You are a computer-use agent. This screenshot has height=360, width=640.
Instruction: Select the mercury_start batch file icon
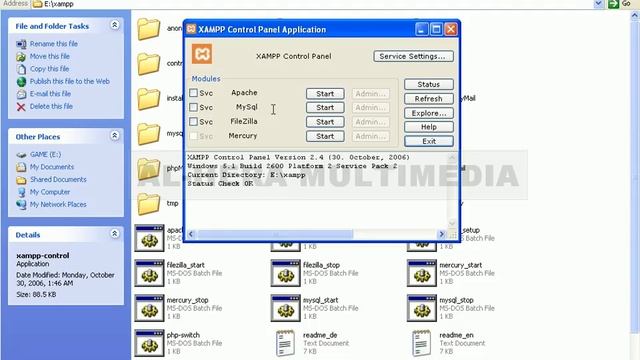422,273
